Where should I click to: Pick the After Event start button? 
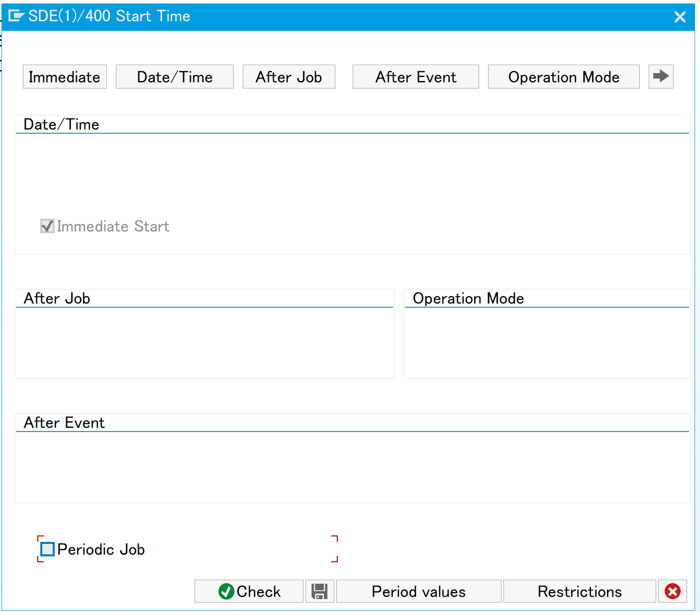415,77
